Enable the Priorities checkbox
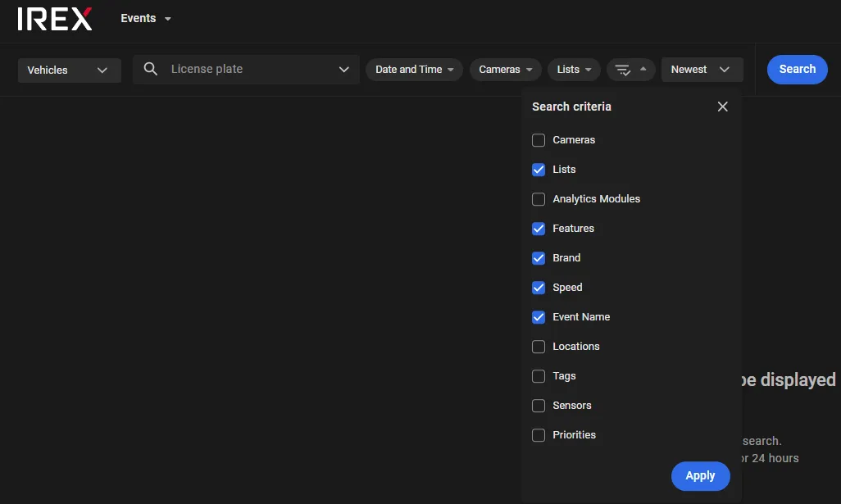Screen dimensions: 841x504 coord(539,435)
